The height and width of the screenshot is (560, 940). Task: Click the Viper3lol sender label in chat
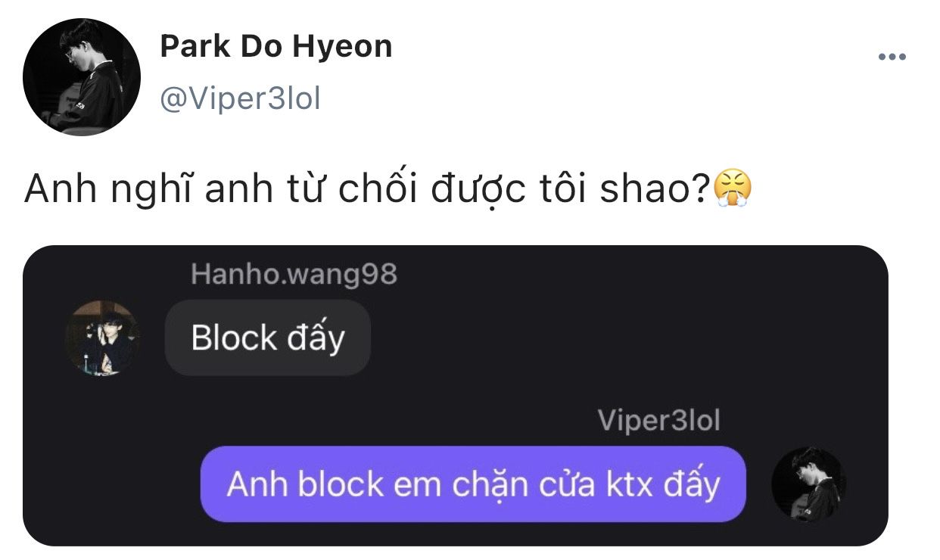pyautogui.click(x=658, y=421)
